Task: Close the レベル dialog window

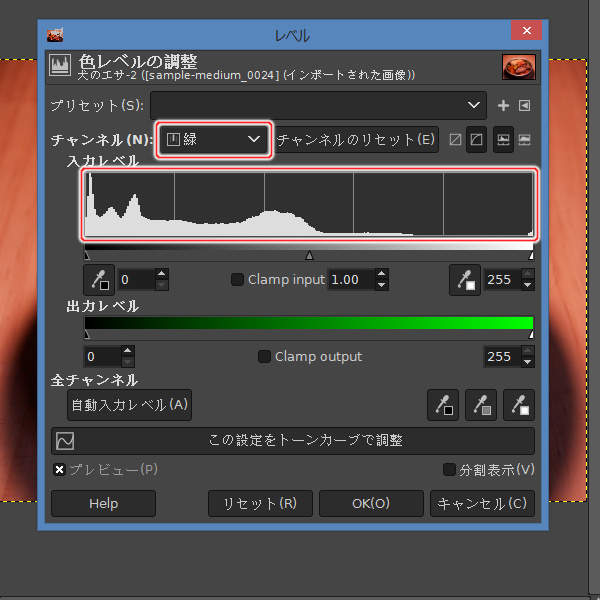Action: tap(526, 30)
